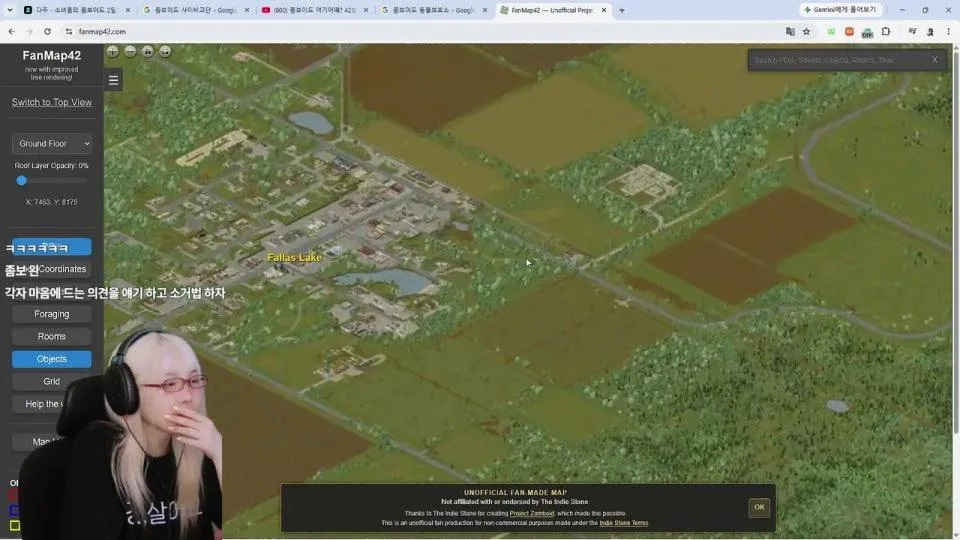Open the extensions puzzle icon
Screen dimensions: 960x540
pyautogui.click(x=885, y=31)
